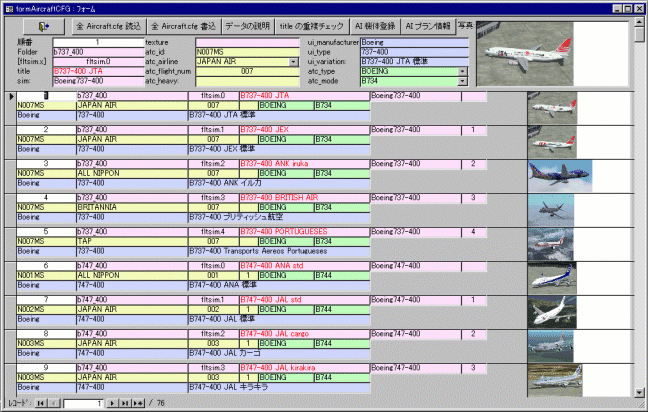Open the atc_mode B734 dropdown
Image resolution: width=648 pixels, height=412 pixels.
pos(463,81)
